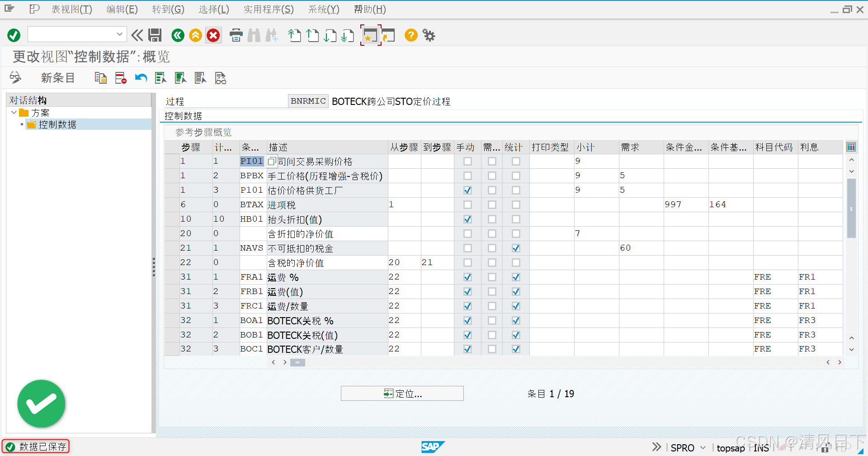Go to previous page icon
The height and width of the screenshot is (456, 868).
pyautogui.click(x=312, y=35)
